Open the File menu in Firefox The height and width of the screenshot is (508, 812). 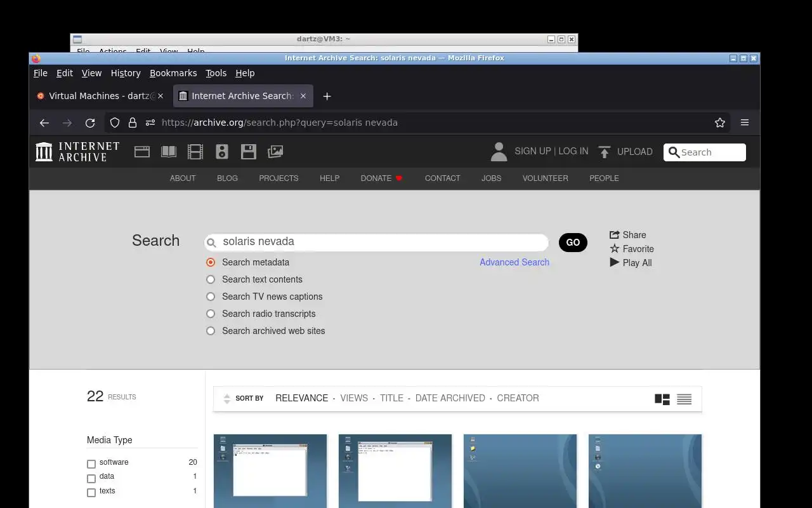pyautogui.click(x=41, y=73)
